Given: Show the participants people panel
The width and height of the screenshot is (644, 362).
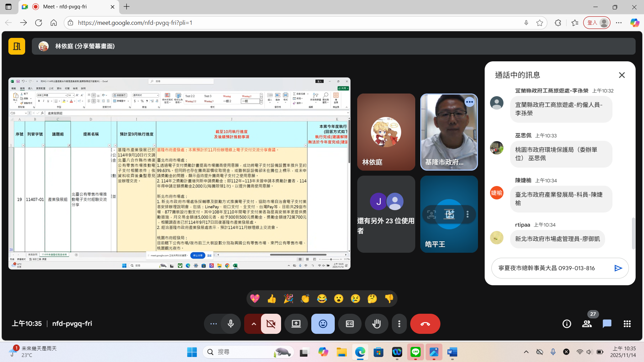Looking at the screenshot, I should click(587, 324).
